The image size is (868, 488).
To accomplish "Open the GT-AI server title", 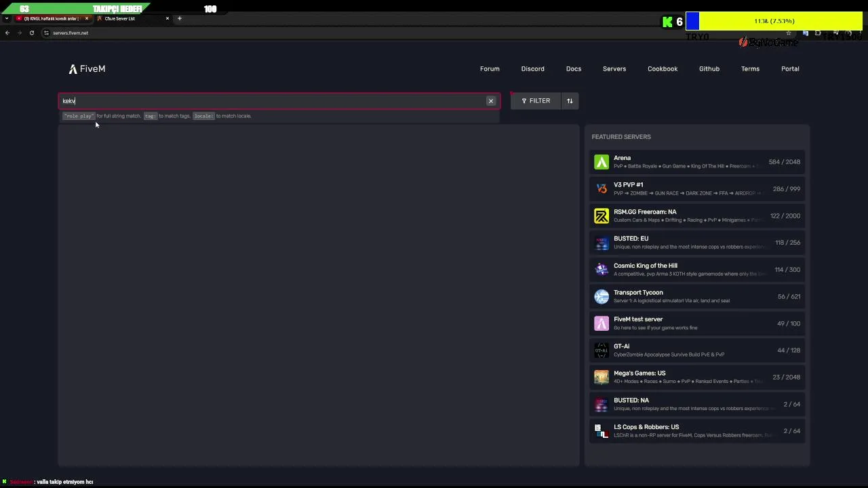I will point(621,346).
